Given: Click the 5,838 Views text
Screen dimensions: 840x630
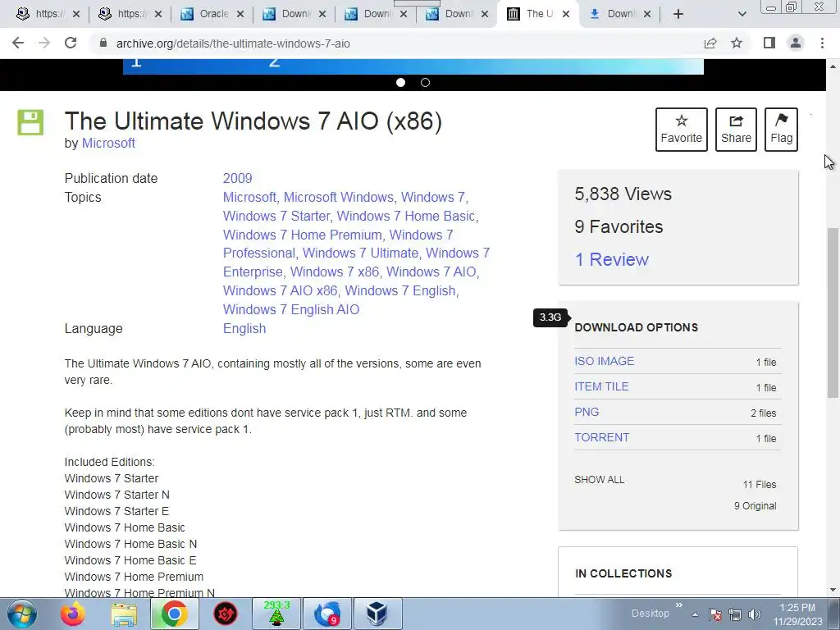Looking at the screenshot, I should (623, 194).
